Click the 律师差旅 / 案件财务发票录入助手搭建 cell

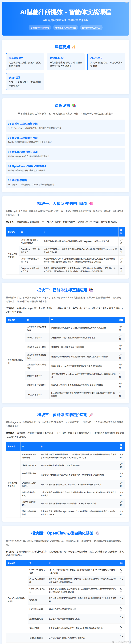coord(84,347)
